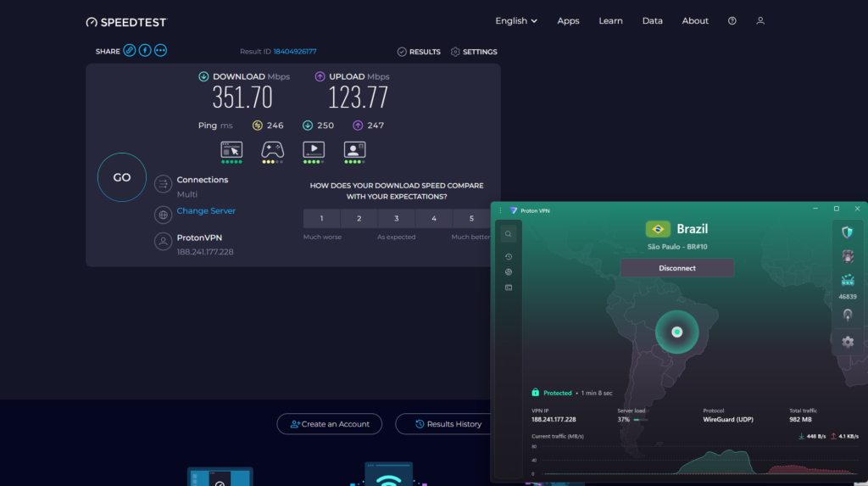Click the connection marker on Brazil map
This screenshot has height=486, width=868.
coord(677,332)
